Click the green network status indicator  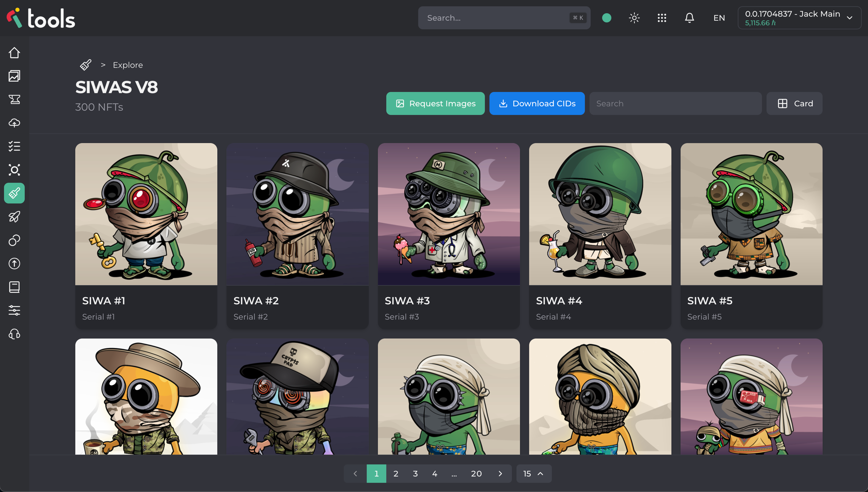coord(607,18)
